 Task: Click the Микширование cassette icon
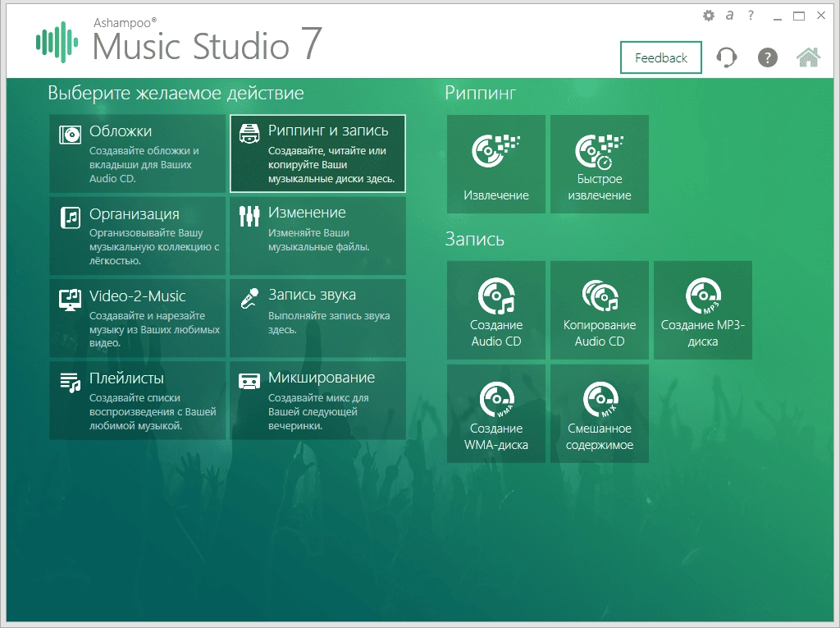[249, 381]
